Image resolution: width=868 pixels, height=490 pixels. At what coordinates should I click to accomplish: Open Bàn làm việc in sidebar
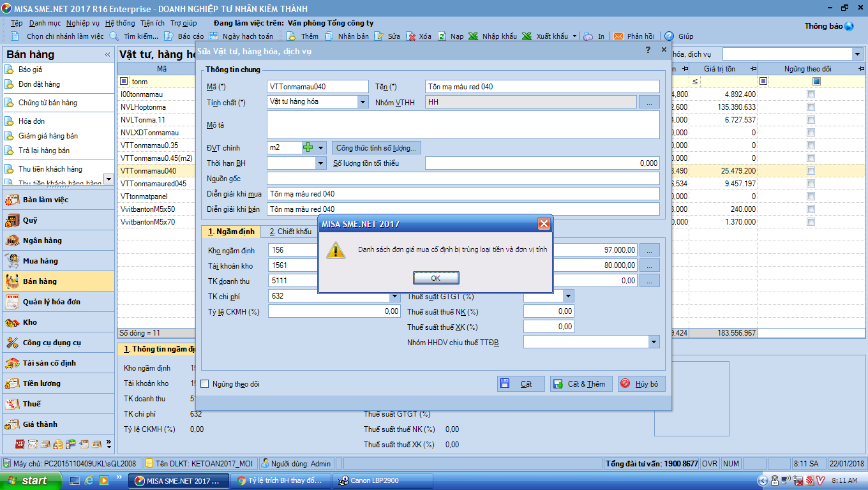(x=58, y=200)
